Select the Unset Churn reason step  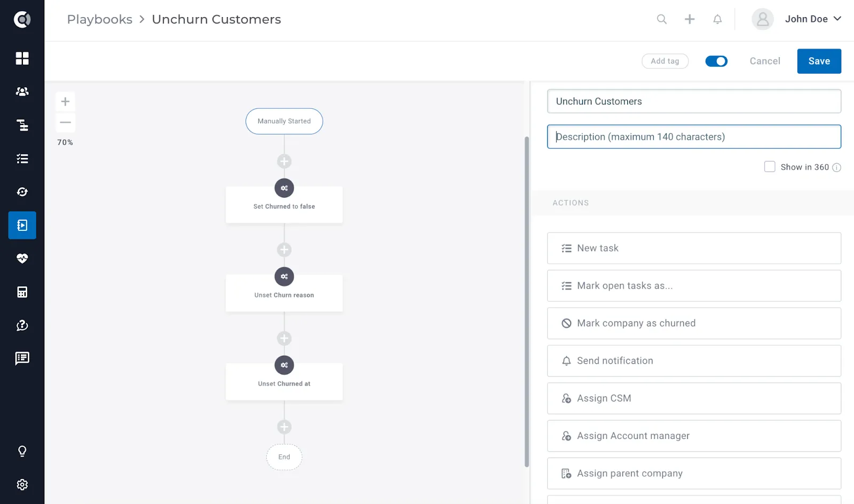click(x=284, y=293)
